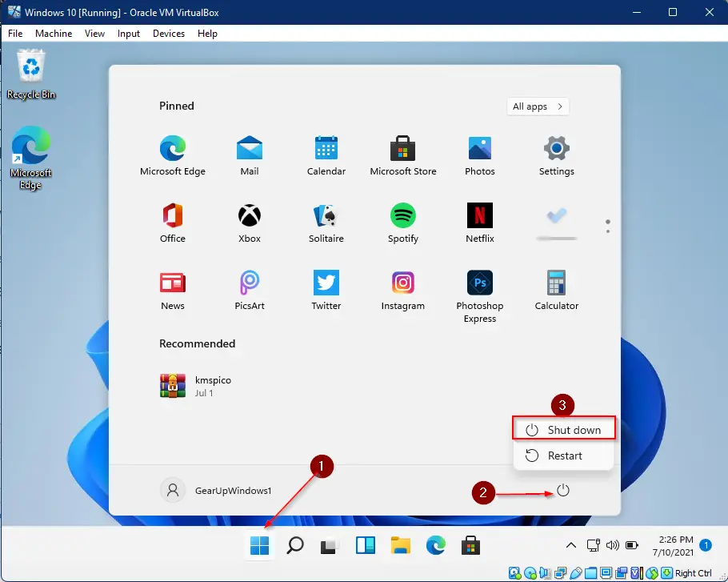728x582 pixels.
Task: Open GearUpWindows1 user account button
Action: 216,490
